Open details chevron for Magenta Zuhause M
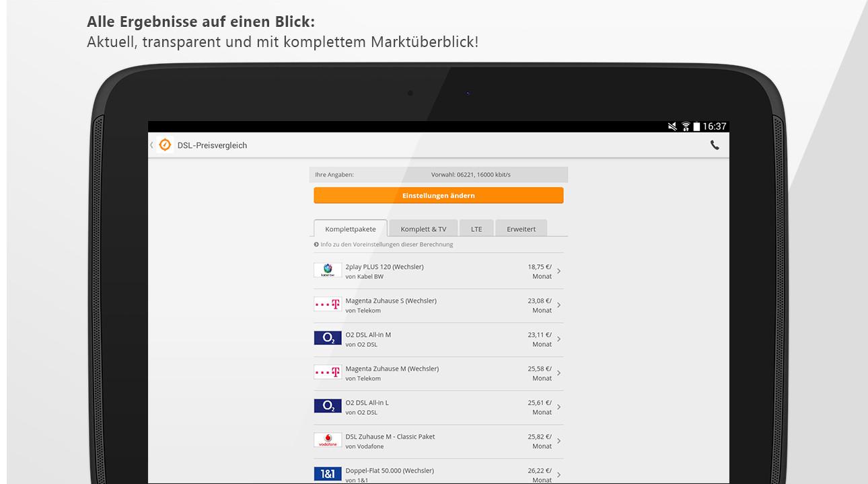This screenshot has height=484, width=868. 559,373
